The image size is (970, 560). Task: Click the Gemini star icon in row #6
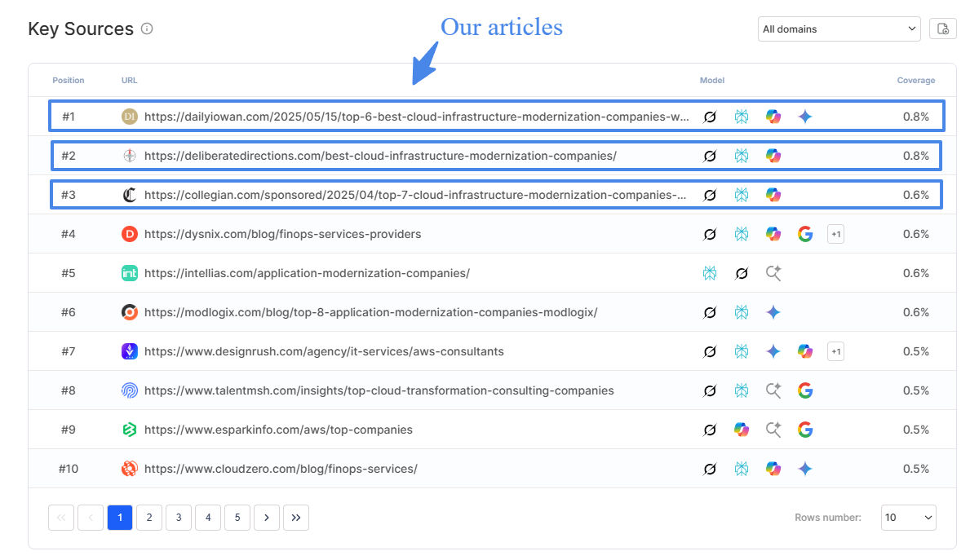coord(773,312)
